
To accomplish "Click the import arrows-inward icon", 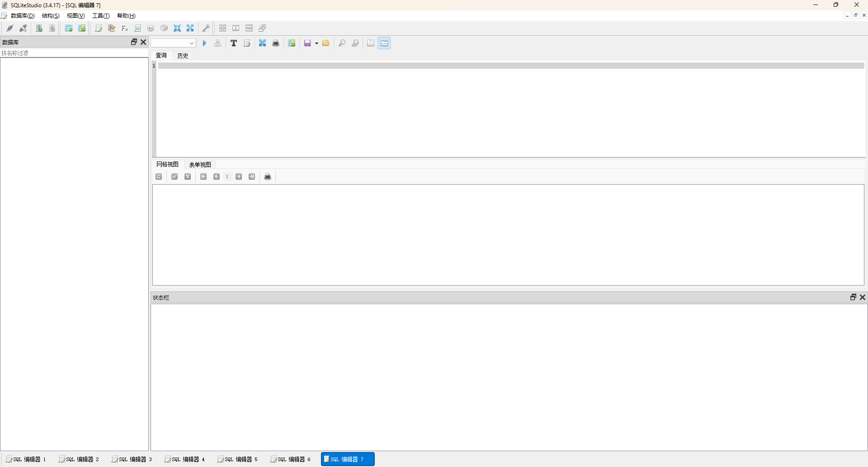I will (177, 28).
